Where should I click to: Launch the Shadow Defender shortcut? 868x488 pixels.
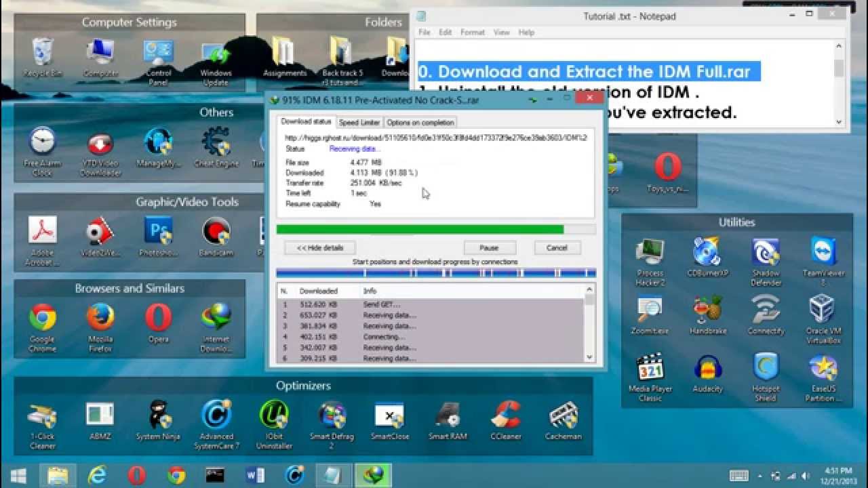pyautogui.click(x=766, y=262)
